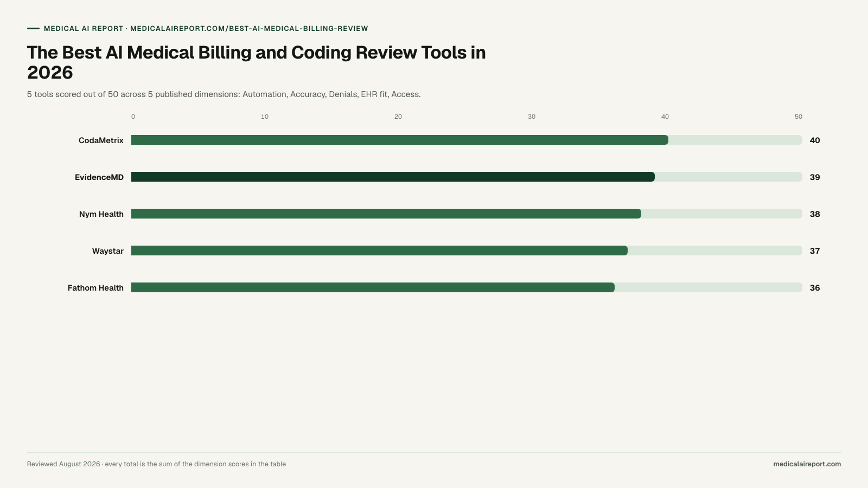
Task: Click the Nym Health score bar
Action: [x=386, y=214]
